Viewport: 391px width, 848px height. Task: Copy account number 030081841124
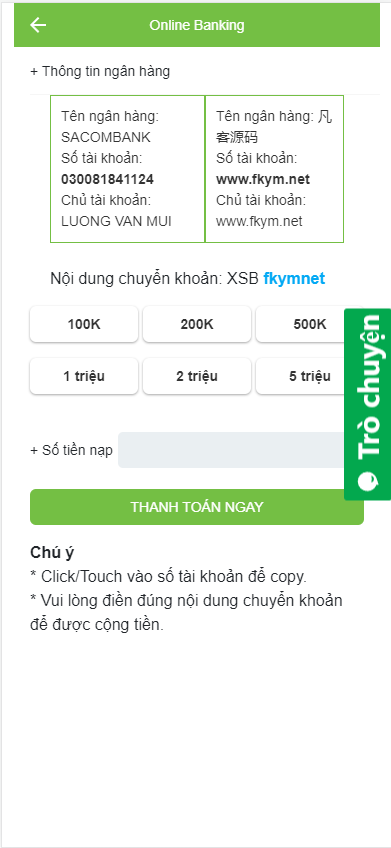coord(107,180)
